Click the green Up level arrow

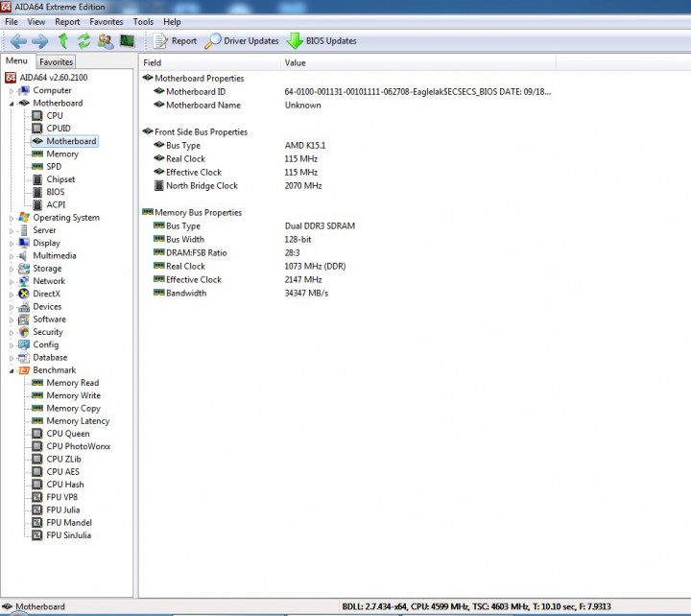[x=63, y=41]
